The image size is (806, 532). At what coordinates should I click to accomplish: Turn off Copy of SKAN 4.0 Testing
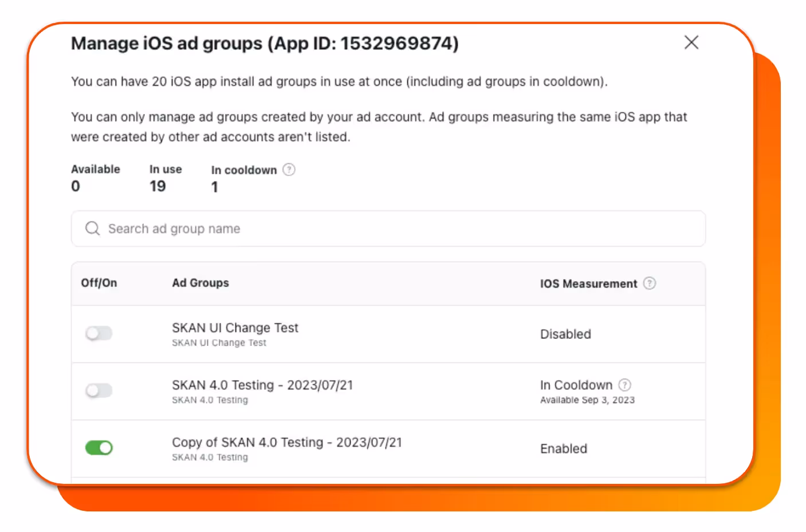99,447
